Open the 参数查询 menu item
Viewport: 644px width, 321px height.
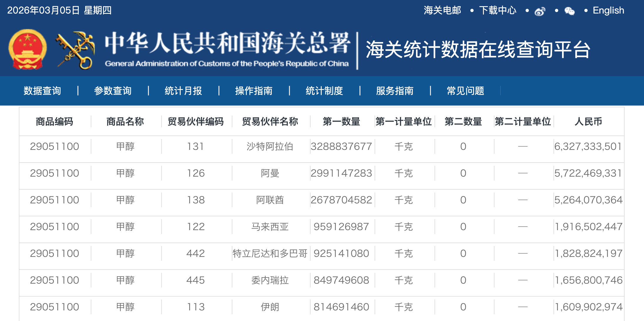[113, 91]
